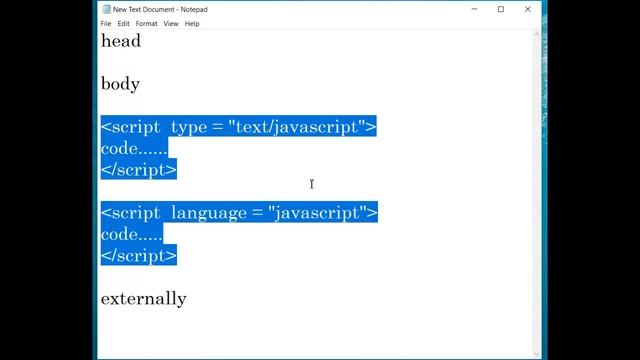The width and height of the screenshot is (640, 360).
Task: Open the Edit menu
Action: pos(123,24)
